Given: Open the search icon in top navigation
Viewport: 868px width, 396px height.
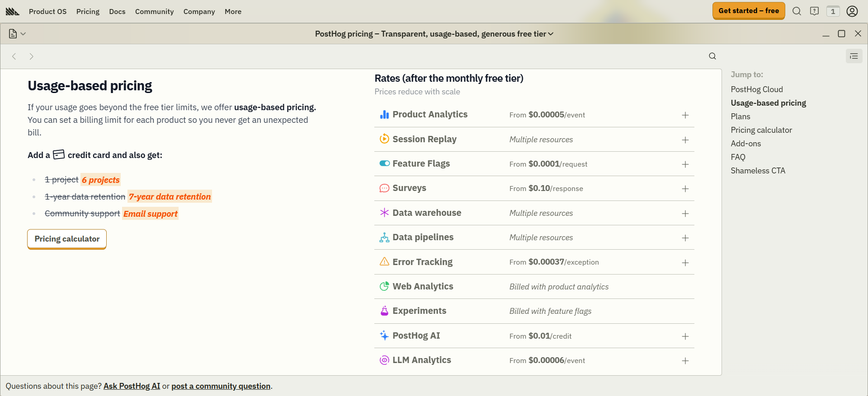Looking at the screenshot, I should tap(797, 11).
